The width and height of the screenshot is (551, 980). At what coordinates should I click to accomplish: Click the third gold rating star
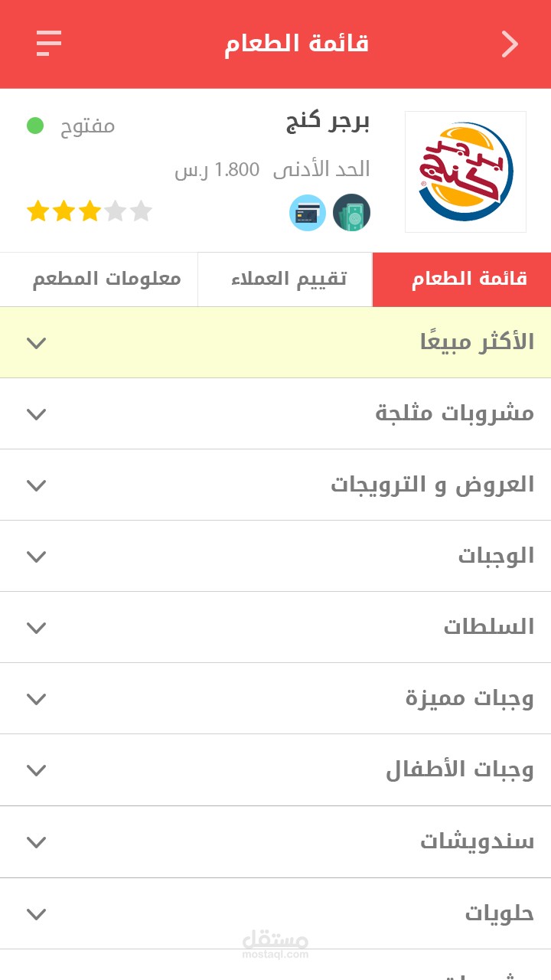coord(90,211)
